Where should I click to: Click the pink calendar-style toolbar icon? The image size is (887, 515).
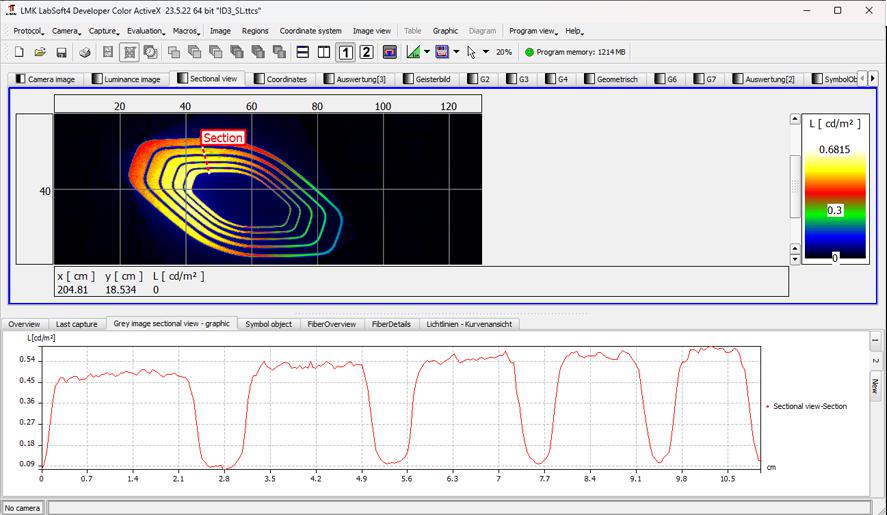442,52
